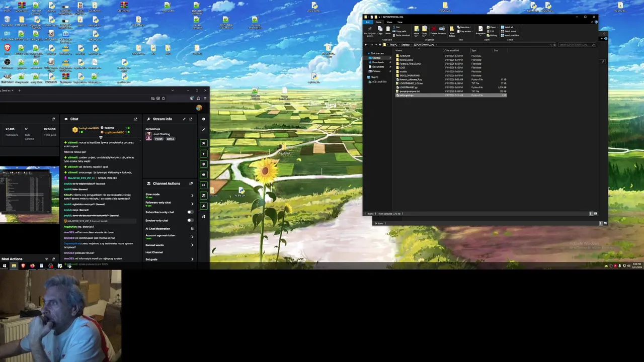Screen dimensions: 644x362
Task: Open a new browser tab with plus
Action: [20, 90]
